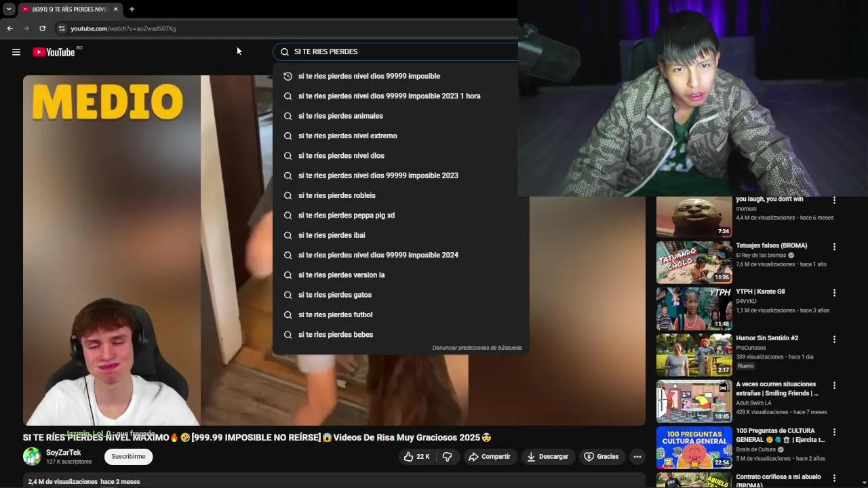Viewport: 868px width, 488px height.
Task: Open the YouTube hamburger guide menu
Action: (16, 52)
